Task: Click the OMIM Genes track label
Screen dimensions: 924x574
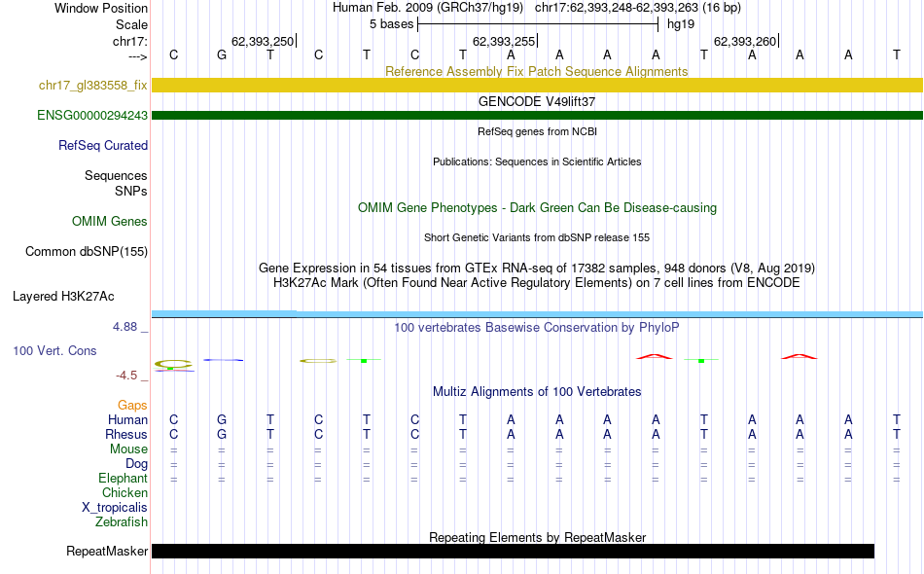Action: pyautogui.click(x=110, y=221)
